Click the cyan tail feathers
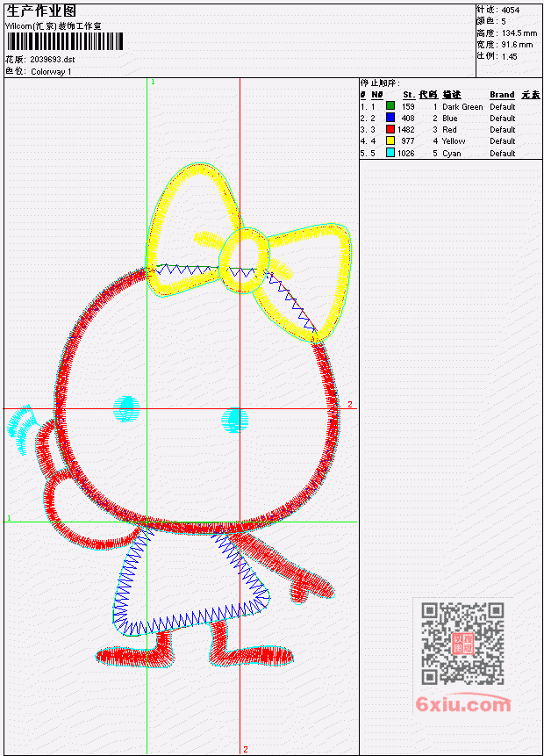Screen dimensions: 544x756 [x=22, y=429]
